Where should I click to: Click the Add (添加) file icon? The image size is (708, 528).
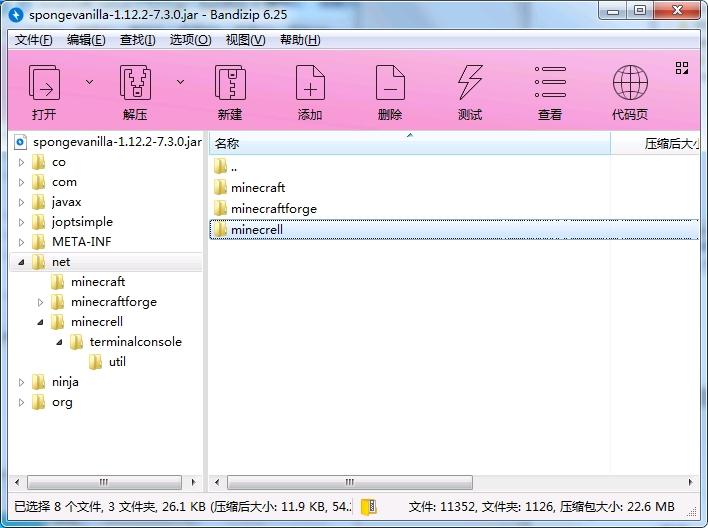(x=310, y=83)
